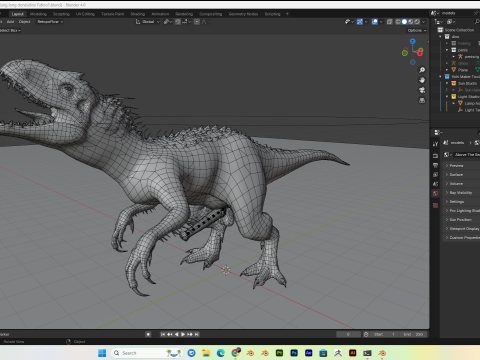
Task: Select the Plane object in the outliner
Action: [463, 70]
